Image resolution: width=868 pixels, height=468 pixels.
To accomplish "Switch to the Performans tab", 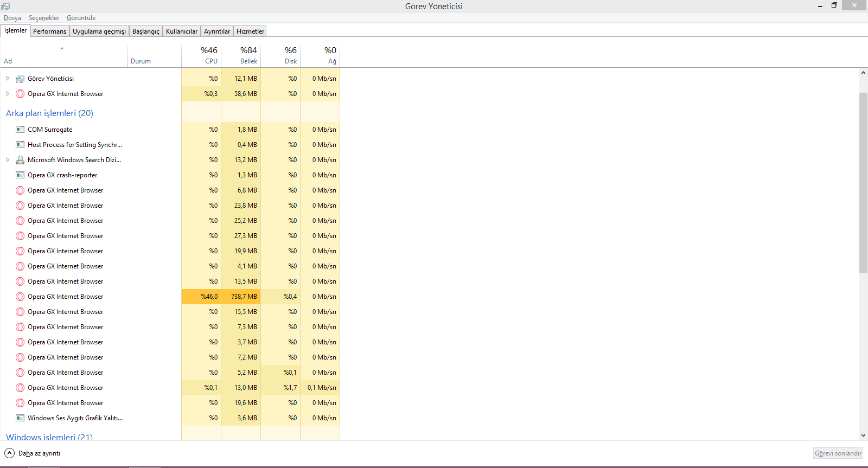I will (x=49, y=31).
